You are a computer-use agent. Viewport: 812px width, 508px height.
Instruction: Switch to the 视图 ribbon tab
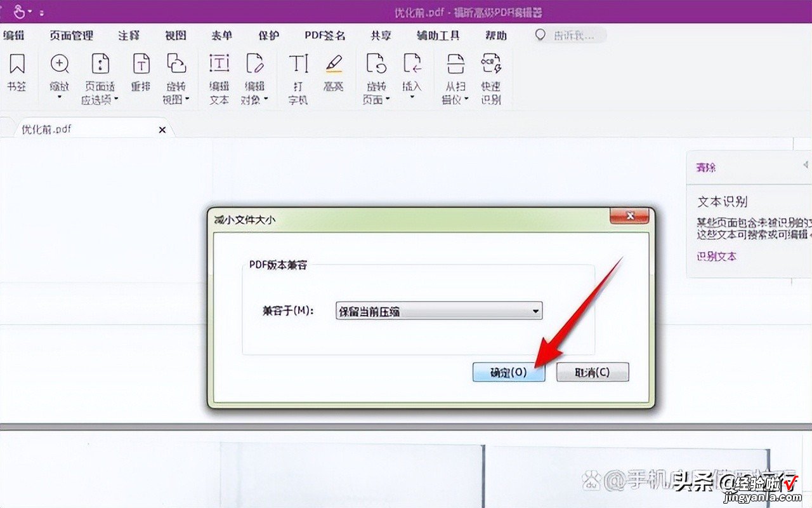click(x=176, y=36)
